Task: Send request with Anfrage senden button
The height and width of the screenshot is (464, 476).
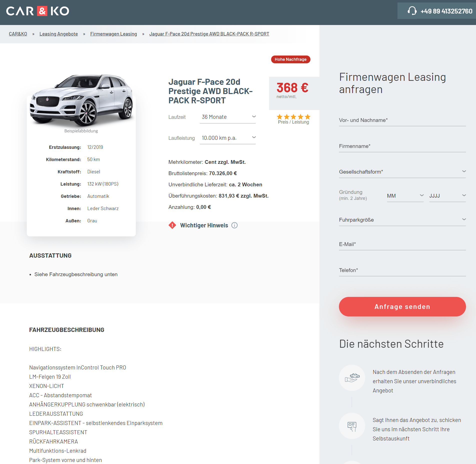Action: click(402, 307)
